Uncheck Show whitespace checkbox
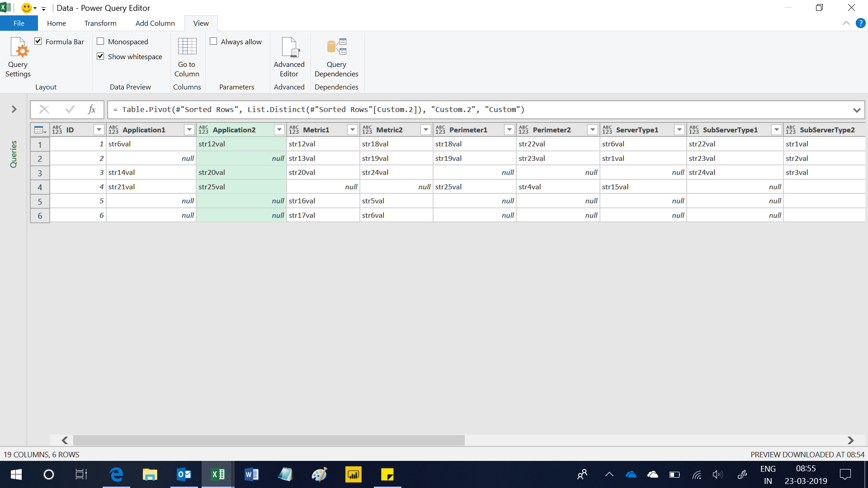This screenshot has height=488, width=868. [x=100, y=56]
